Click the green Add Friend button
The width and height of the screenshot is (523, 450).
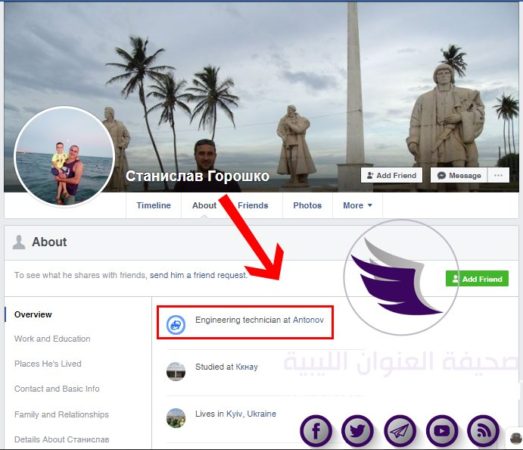tap(477, 279)
